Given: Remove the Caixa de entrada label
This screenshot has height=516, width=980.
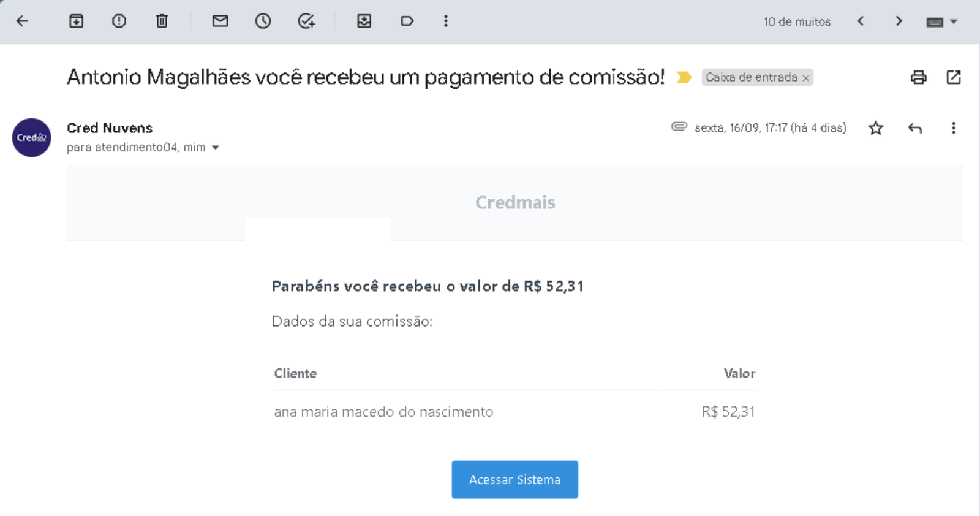Looking at the screenshot, I should tap(806, 78).
